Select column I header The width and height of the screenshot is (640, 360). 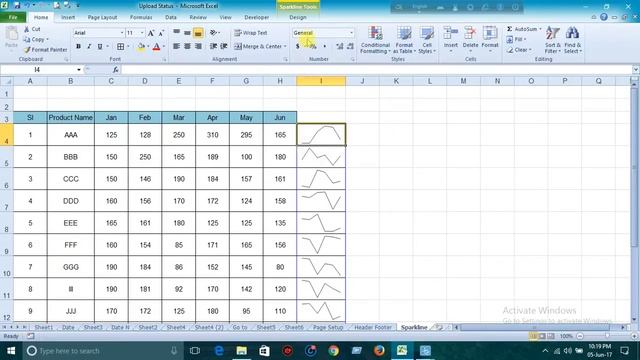click(321, 81)
